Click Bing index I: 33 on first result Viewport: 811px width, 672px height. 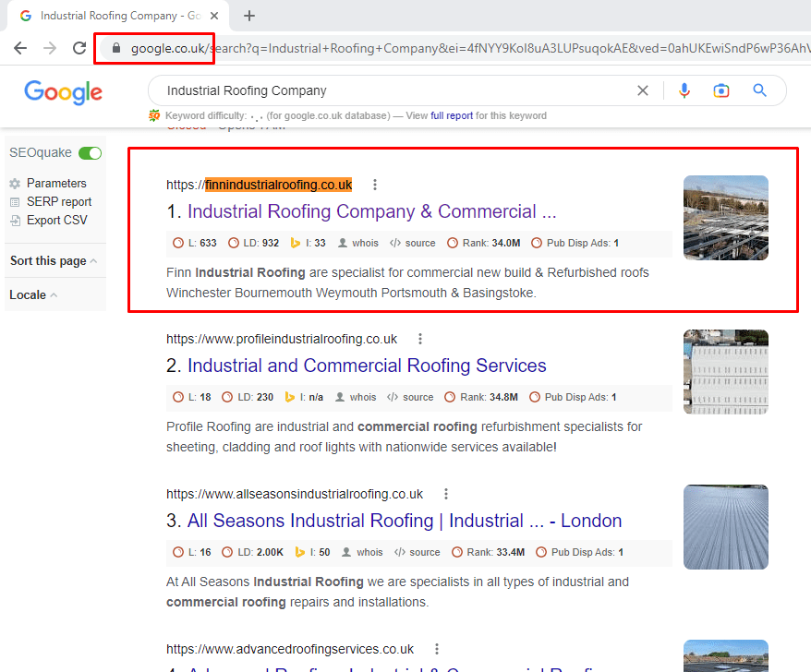[x=309, y=243]
